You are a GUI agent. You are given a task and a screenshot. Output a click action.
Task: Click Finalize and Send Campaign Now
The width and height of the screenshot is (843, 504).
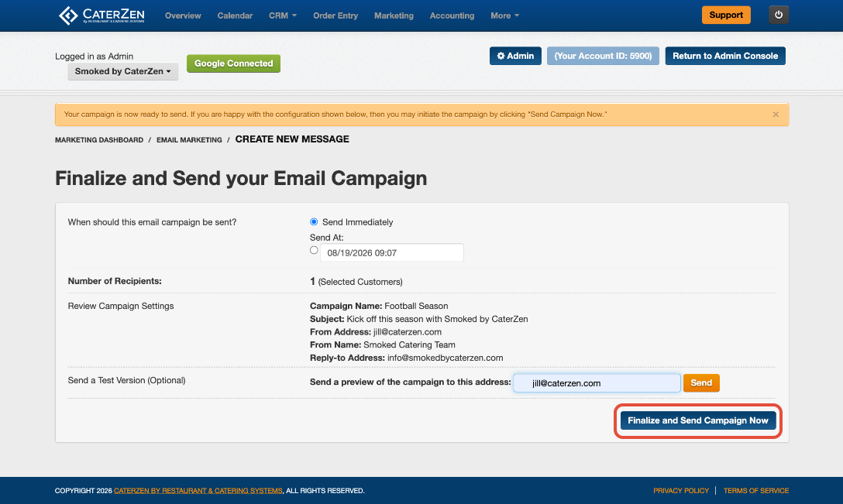tap(698, 420)
